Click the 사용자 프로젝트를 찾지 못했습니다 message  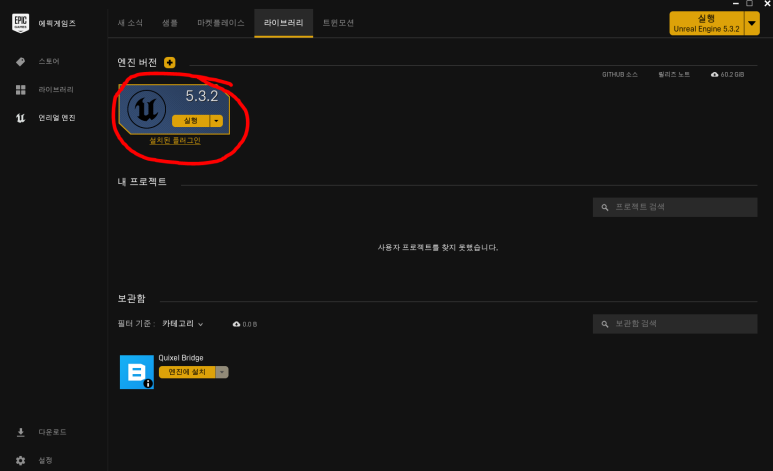[438, 248]
